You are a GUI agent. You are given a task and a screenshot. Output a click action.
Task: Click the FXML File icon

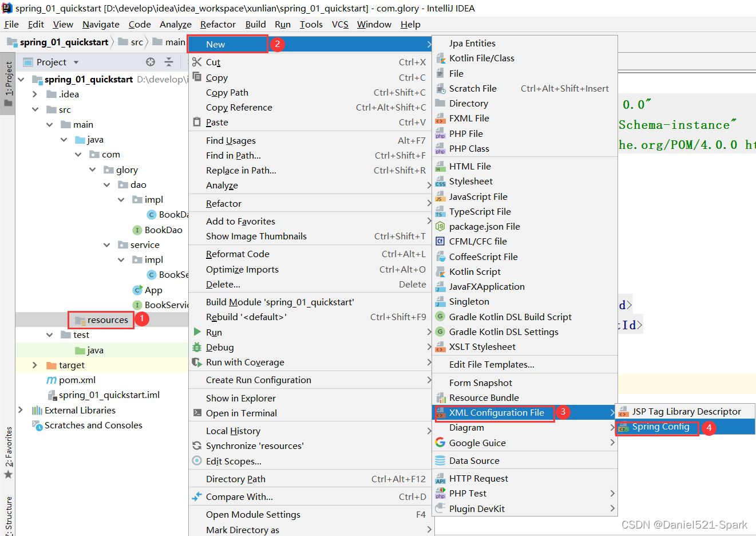click(x=440, y=119)
